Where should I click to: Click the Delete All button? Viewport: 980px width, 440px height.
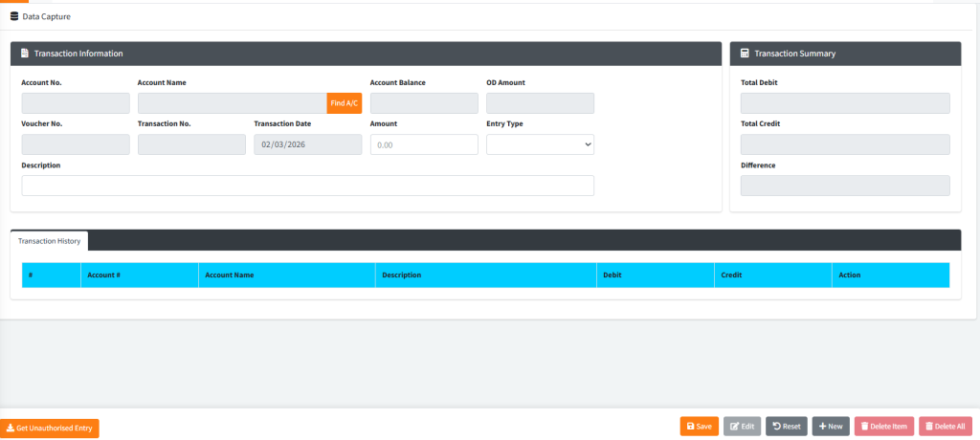click(x=944, y=427)
